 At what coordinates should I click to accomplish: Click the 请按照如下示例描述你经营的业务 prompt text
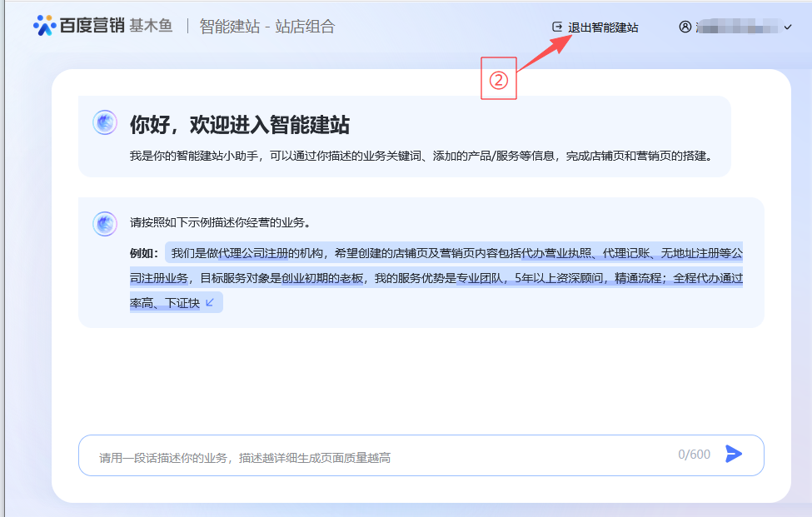tap(220, 222)
